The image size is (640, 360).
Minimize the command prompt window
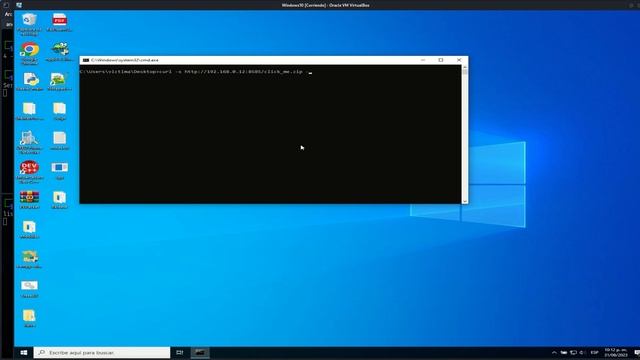(x=423, y=60)
